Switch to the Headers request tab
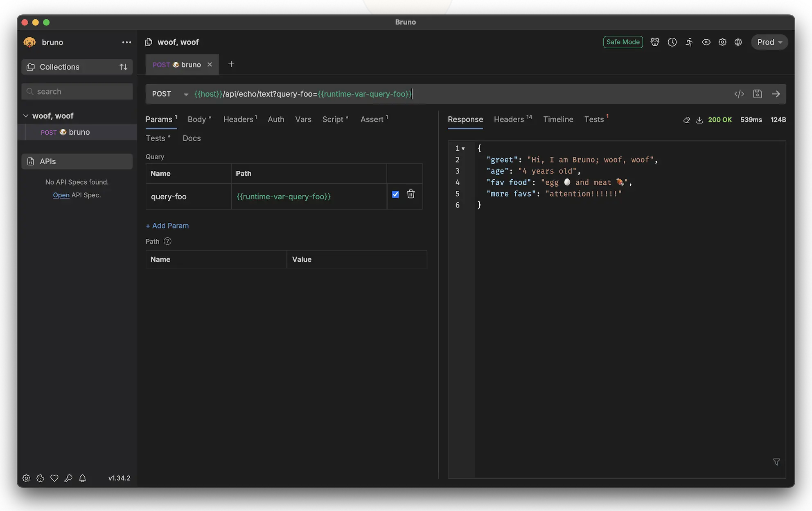812x511 pixels. (238, 119)
